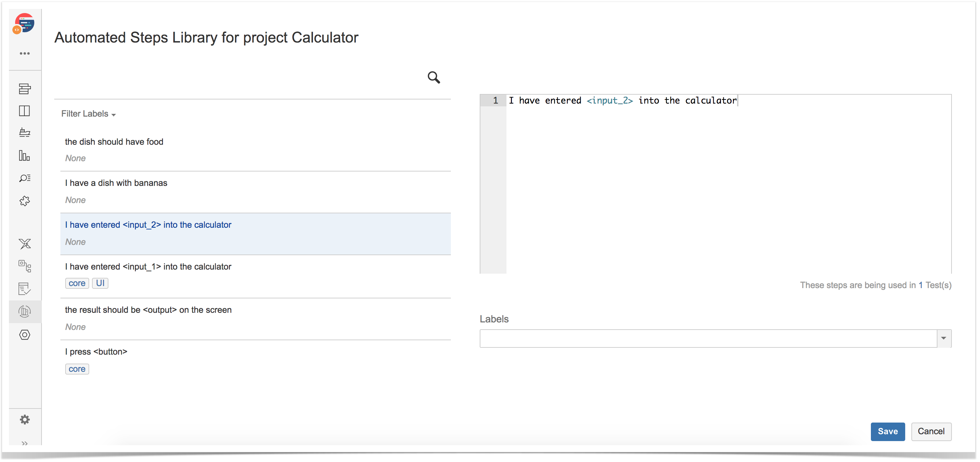Open the test repository tree icon
Screen dimensions: 980x462
click(25, 266)
